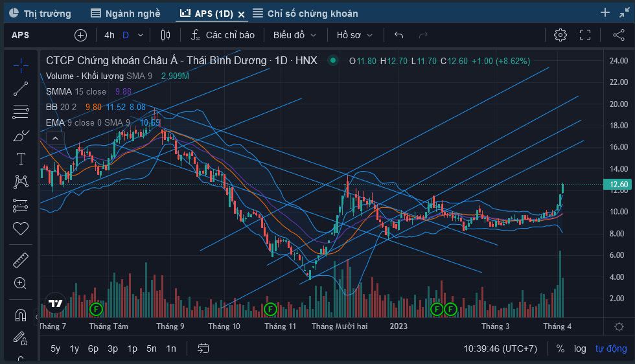Redo the chart action
This screenshot has height=364, width=635.
click(423, 35)
